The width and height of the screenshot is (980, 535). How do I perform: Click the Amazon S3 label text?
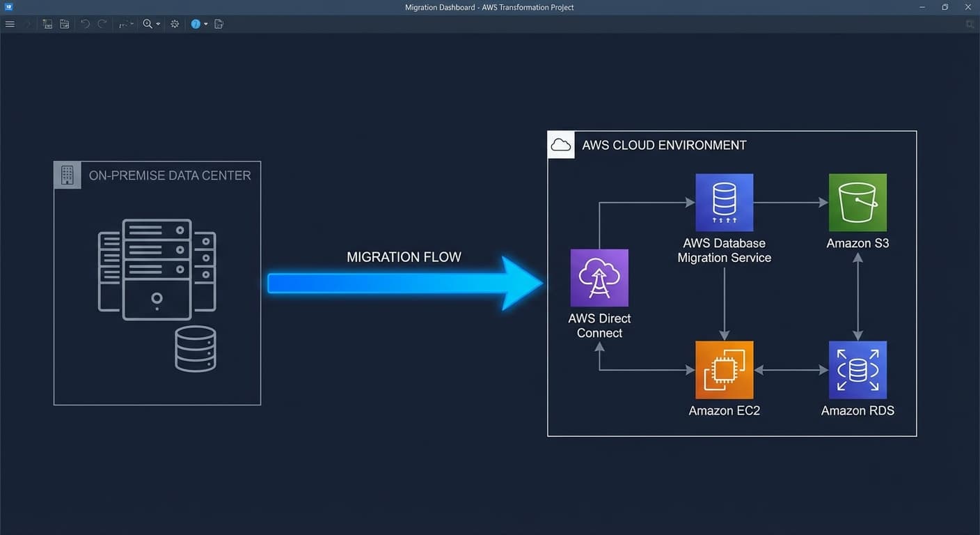[857, 244]
